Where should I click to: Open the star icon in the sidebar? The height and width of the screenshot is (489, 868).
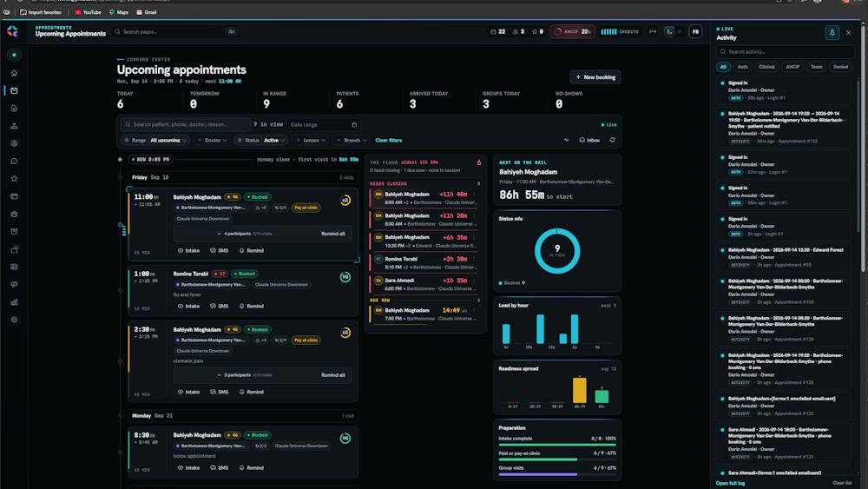[14, 178]
